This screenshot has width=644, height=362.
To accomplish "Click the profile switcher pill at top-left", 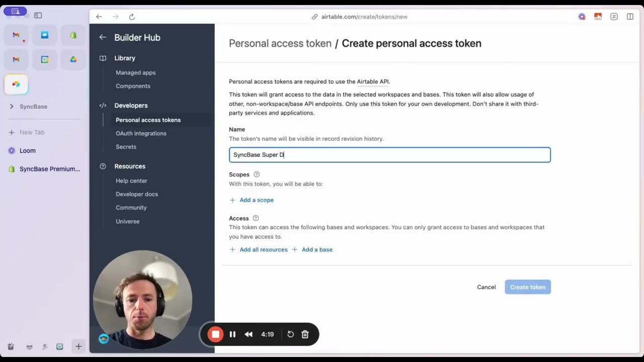I will [15, 11].
